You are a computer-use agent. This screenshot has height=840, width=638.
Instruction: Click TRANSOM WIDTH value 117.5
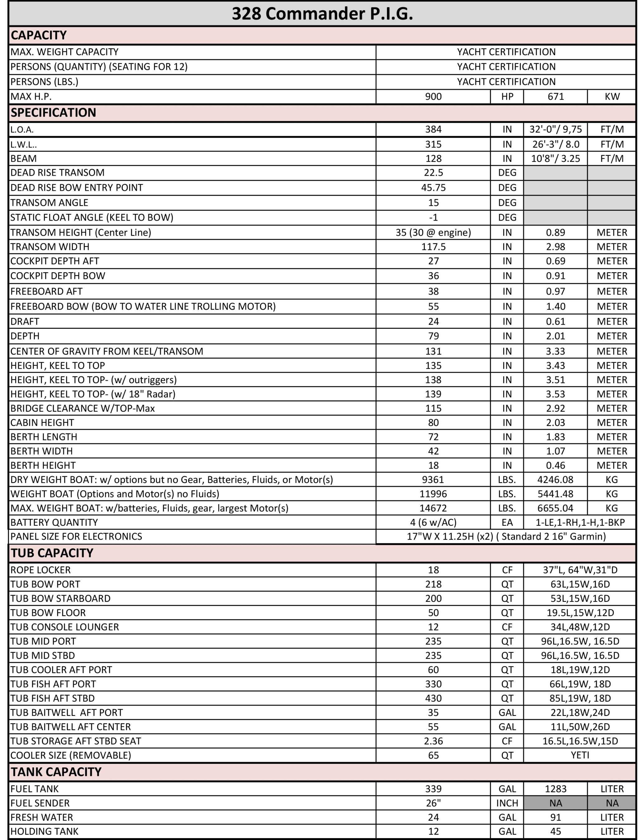coord(433,247)
